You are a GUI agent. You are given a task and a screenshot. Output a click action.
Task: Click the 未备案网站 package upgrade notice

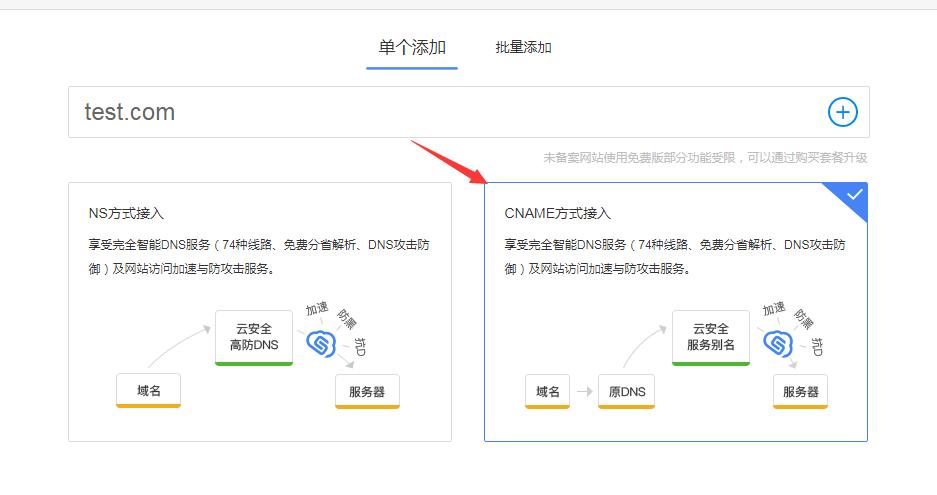pyautogui.click(x=704, y=157)
